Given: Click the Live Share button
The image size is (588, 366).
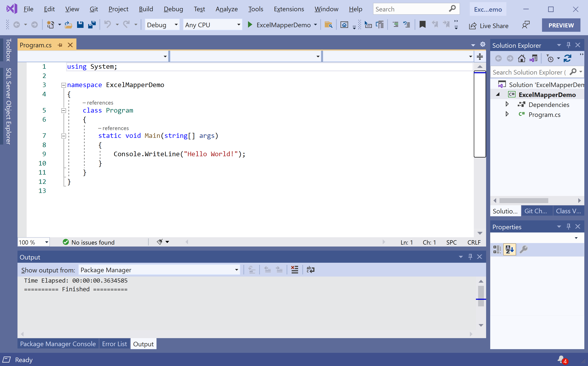Looking at the screenshot, I should click(x=488, y=26).
